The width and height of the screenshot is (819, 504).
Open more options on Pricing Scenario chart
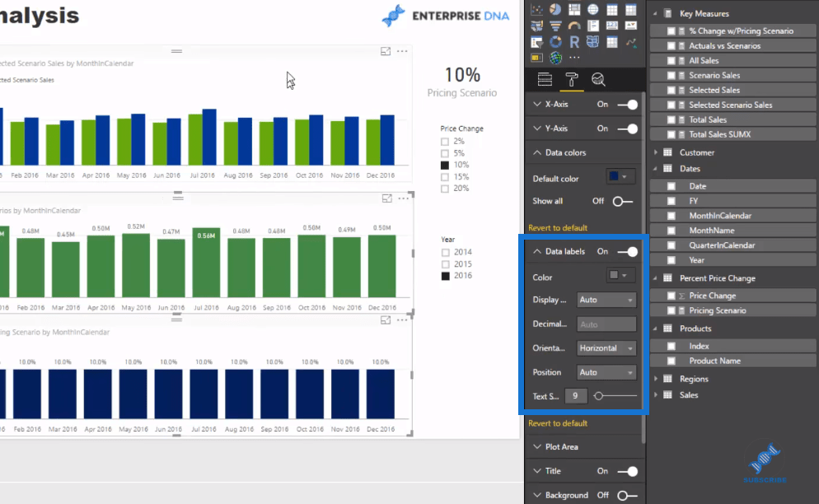click(x=402, y=320)
